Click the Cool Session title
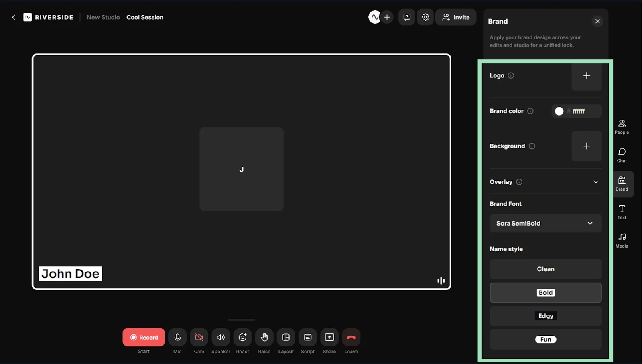The image size is (642, 364). pyautogui.click(x=145, y=17)
